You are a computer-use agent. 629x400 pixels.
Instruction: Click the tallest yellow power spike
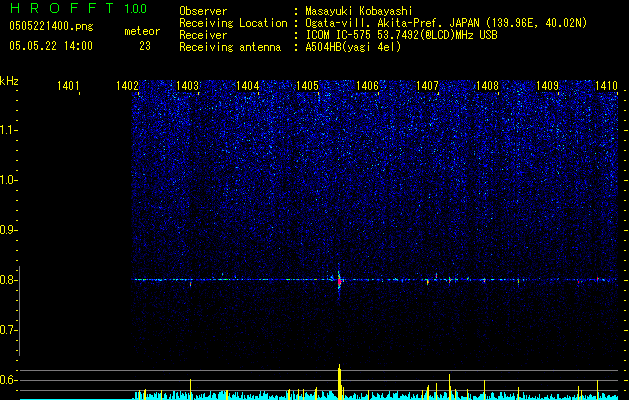click(339, 381)
